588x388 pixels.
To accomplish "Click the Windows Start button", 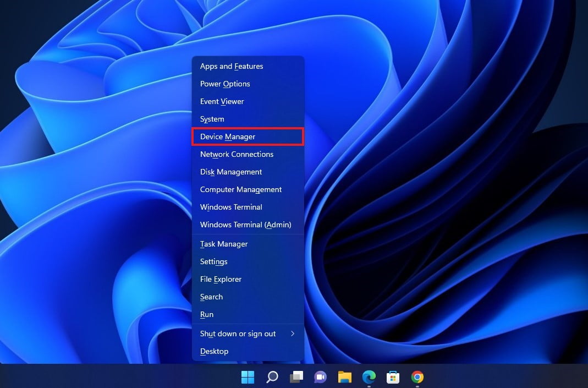I will click(248, 377).
